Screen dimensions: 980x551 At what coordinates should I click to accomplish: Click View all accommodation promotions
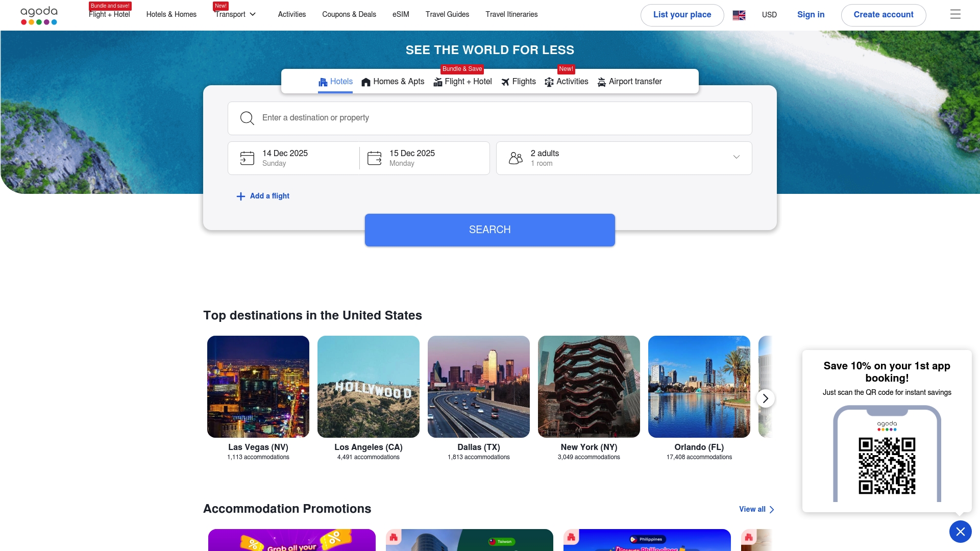pos(756,509)
